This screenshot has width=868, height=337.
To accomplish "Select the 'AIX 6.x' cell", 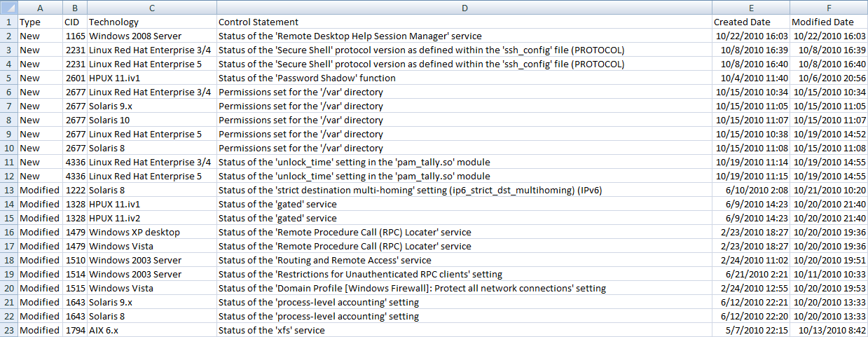I will (x=152, y=330).
